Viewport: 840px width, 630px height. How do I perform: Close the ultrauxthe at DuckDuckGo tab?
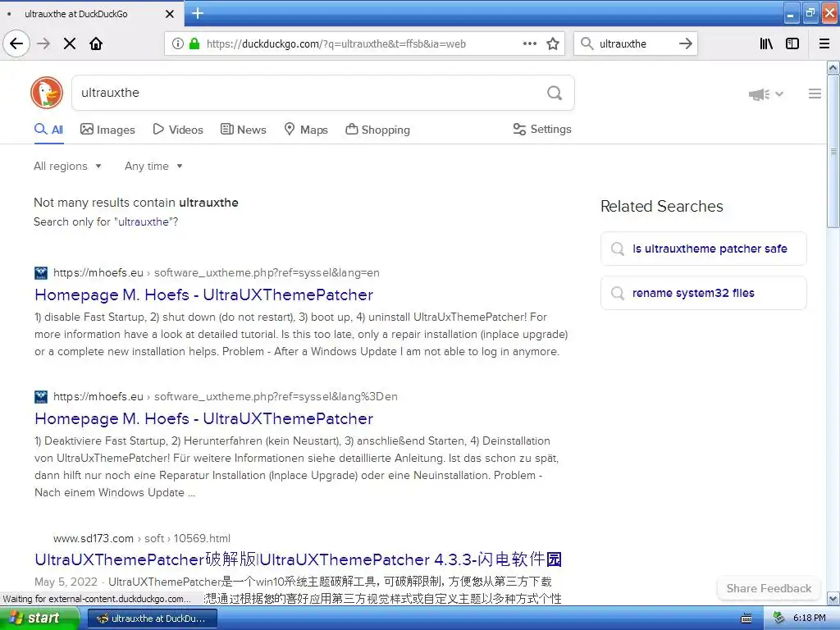coord(170,14)
